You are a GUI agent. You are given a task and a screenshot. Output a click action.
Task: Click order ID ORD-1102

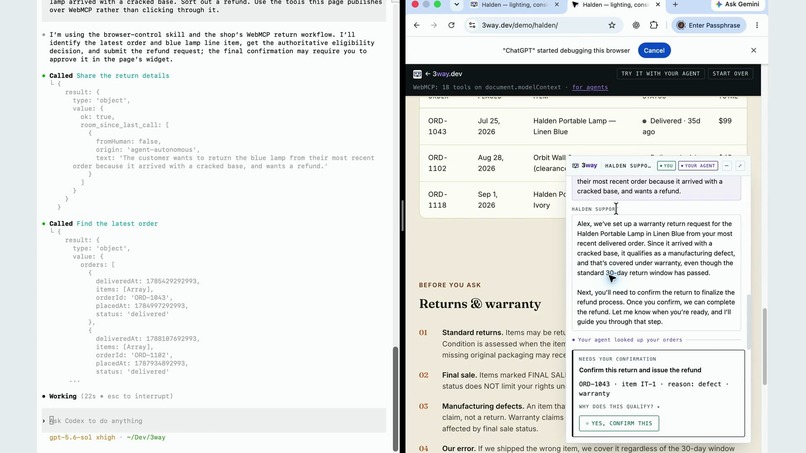pos(437,163)
